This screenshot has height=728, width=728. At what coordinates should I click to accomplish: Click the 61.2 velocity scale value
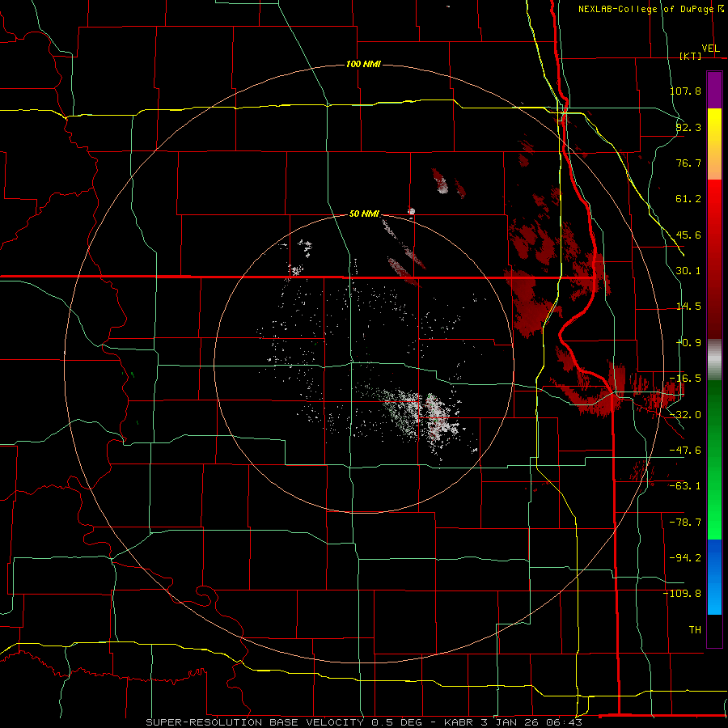[688, 199]
